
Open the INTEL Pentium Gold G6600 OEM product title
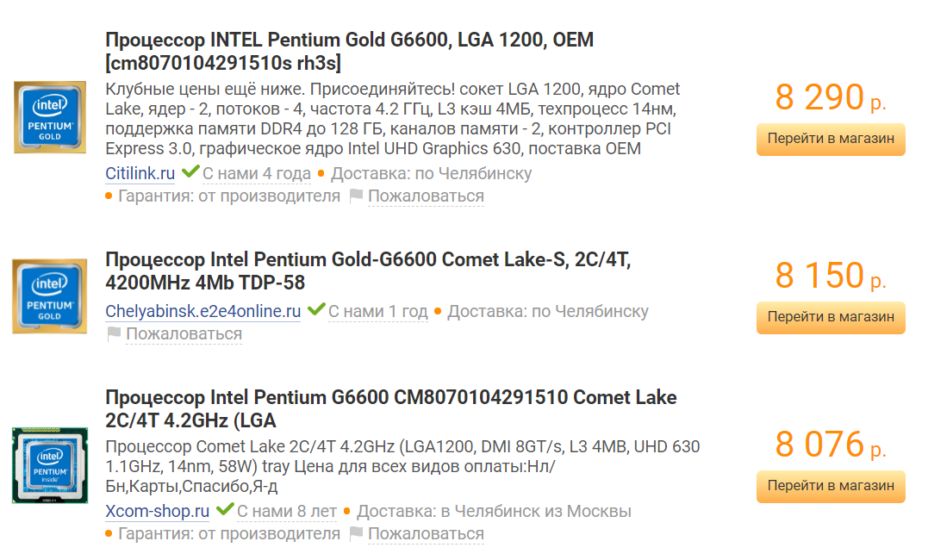tap(349, 40)
